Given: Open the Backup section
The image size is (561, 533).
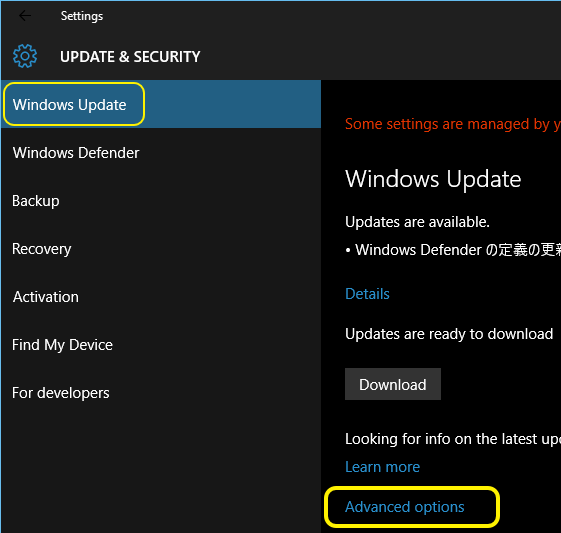Looking at the screenshot, I should (x=161, y=201).
